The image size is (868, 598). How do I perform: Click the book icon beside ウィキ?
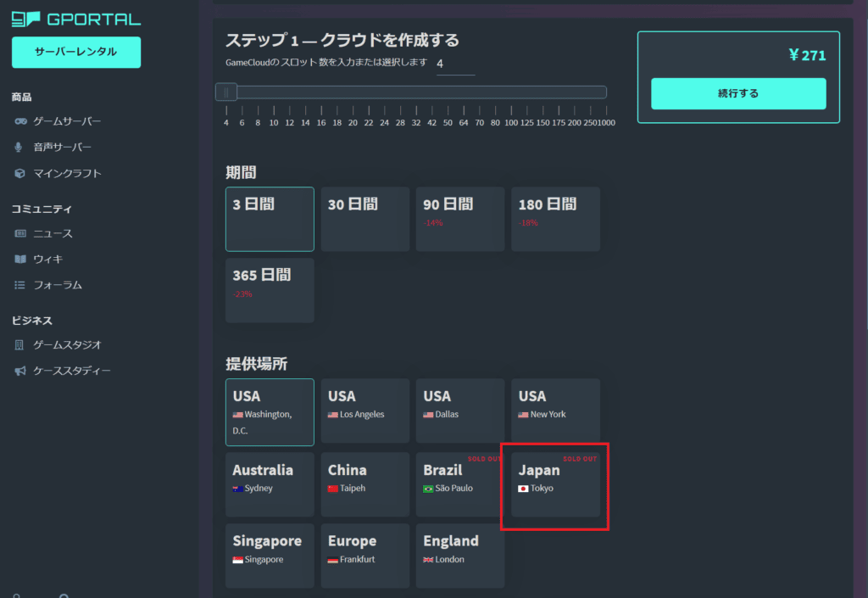click(20, 260)
